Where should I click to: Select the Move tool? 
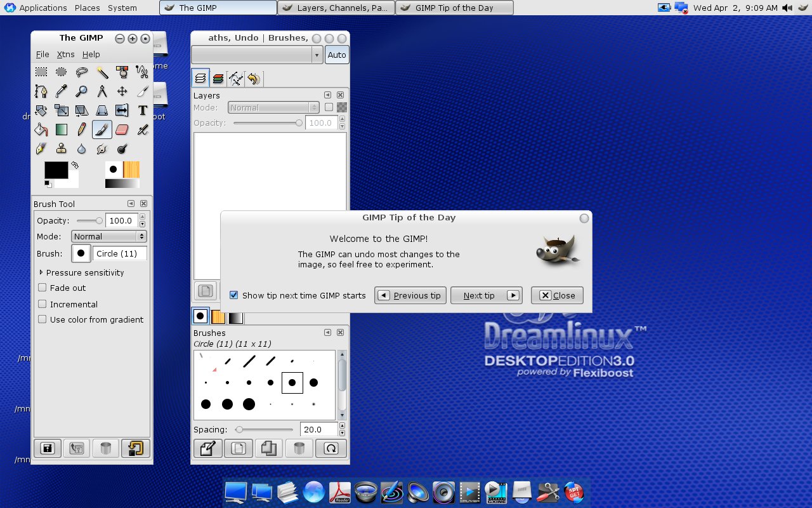[122, 91]
